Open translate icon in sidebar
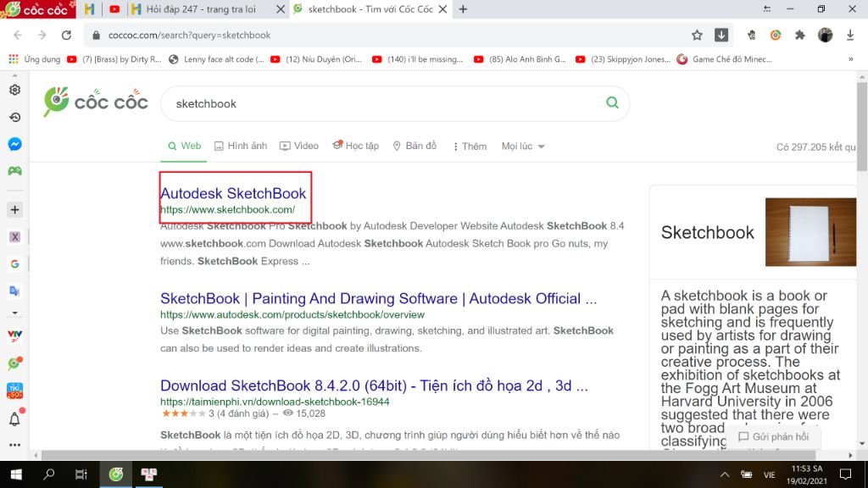The width and height of the screenshot is (868, 488). [x=15, y=291]
